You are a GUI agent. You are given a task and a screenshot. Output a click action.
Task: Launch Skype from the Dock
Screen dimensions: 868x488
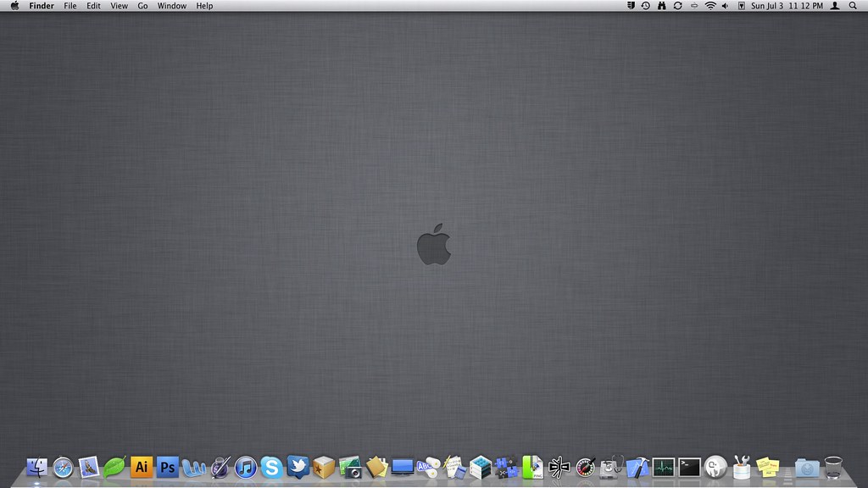point(272,468)
